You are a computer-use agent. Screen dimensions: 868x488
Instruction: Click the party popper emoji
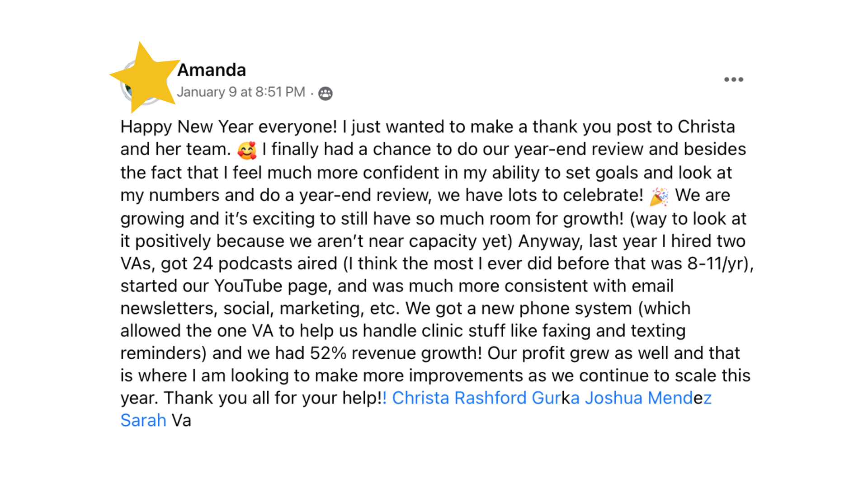[659, 197]
